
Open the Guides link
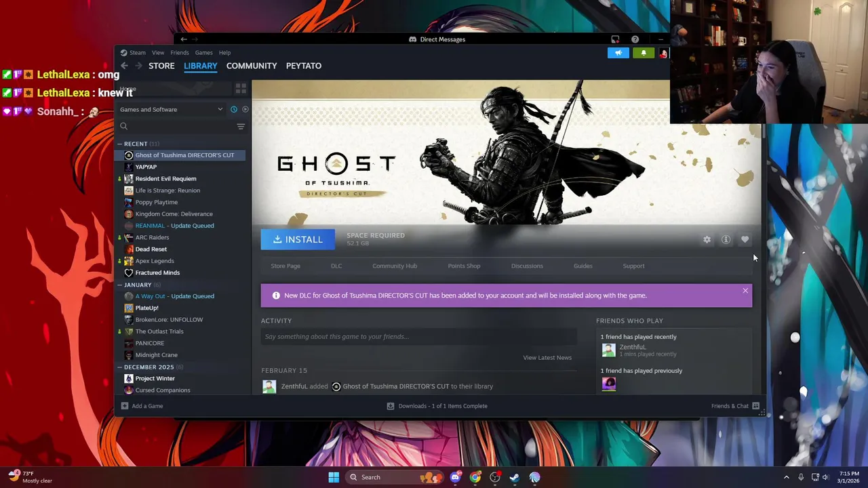click(583, 266)
